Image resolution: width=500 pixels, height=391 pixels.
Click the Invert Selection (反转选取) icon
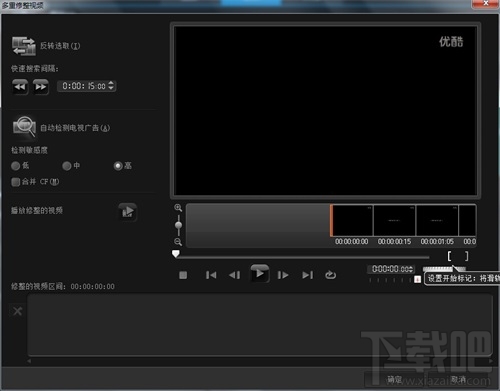pos(24,46)
